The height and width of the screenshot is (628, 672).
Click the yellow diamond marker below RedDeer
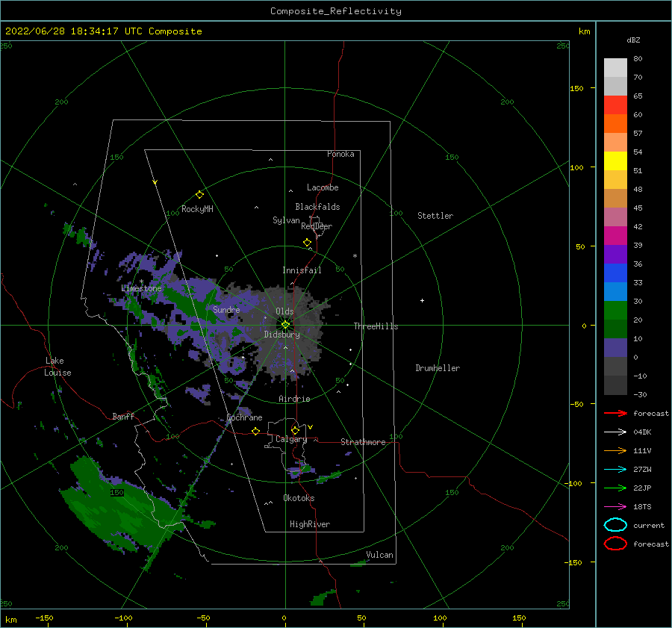coord(308,243)
